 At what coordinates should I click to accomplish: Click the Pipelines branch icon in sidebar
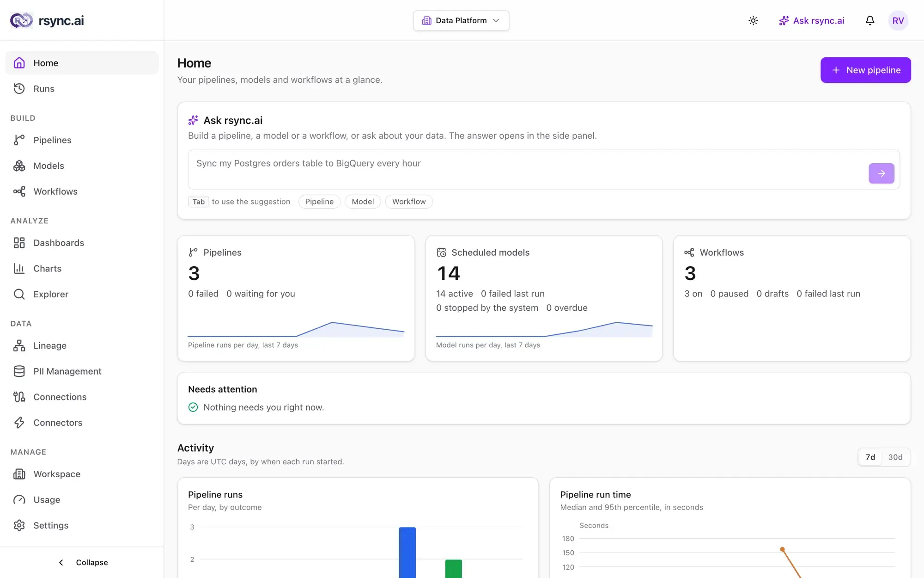tap(19, 140)
